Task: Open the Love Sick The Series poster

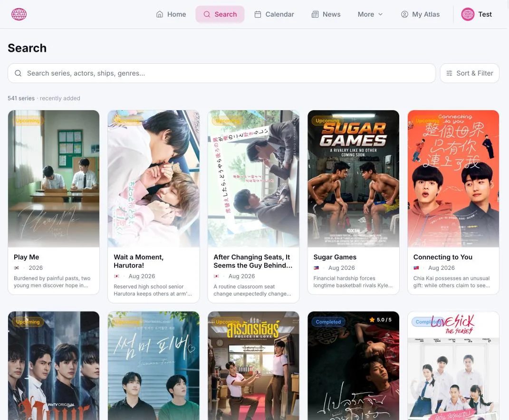Action: tap(453, 366)
